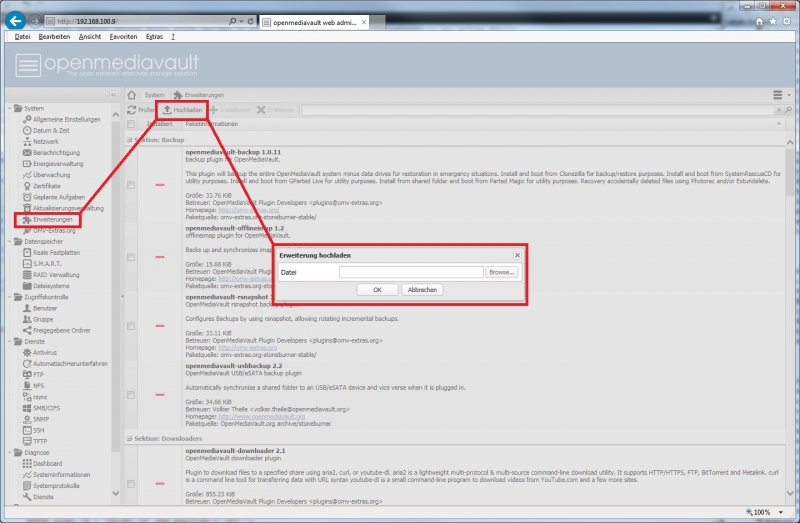Click Browse... button in upload dialog
The height and width of the screenshot is (523, 800).
(502, 272)
